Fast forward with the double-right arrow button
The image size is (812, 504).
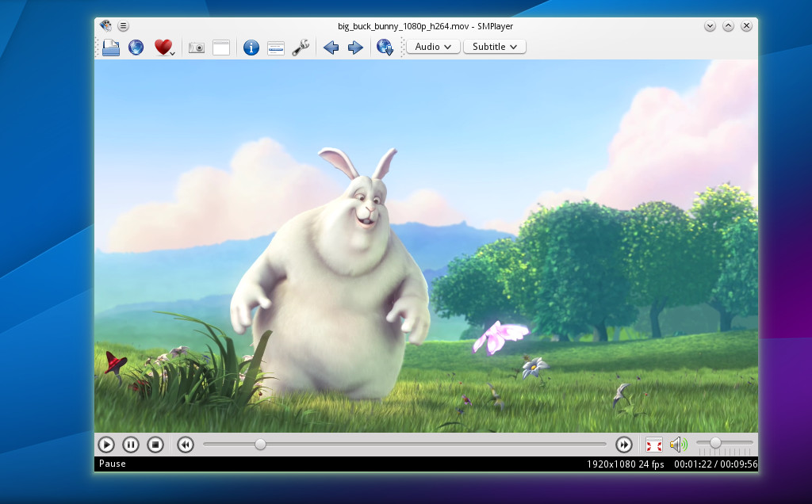624,445
